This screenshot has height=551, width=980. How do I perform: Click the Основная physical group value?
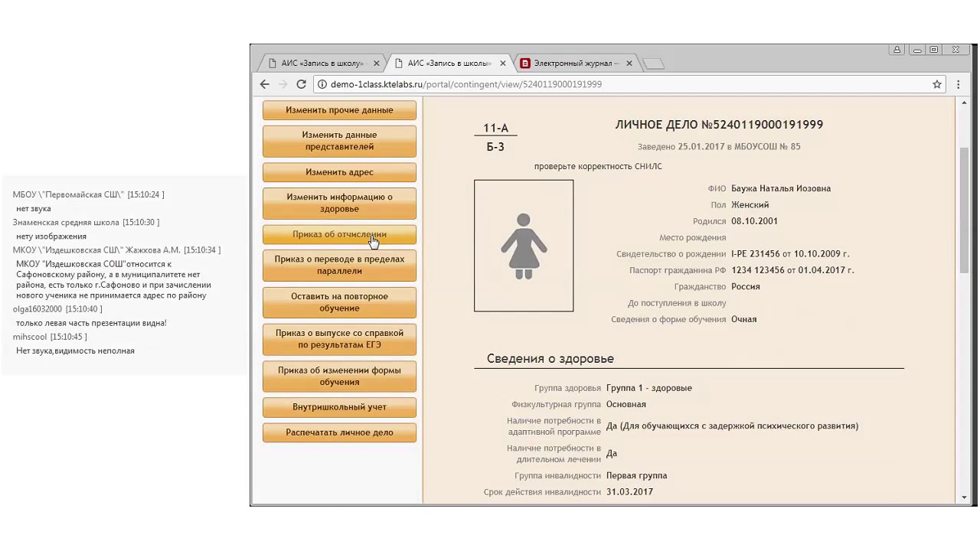pos(626,405)
